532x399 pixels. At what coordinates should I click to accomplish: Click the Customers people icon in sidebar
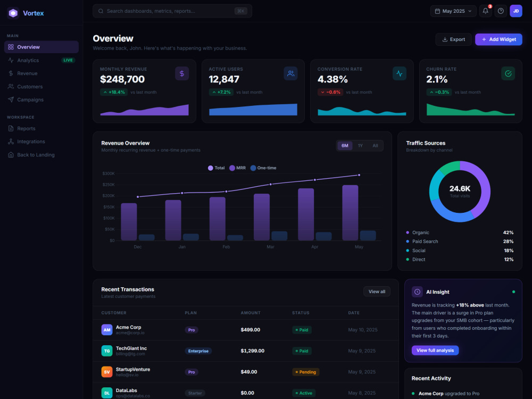coord(11,87)
